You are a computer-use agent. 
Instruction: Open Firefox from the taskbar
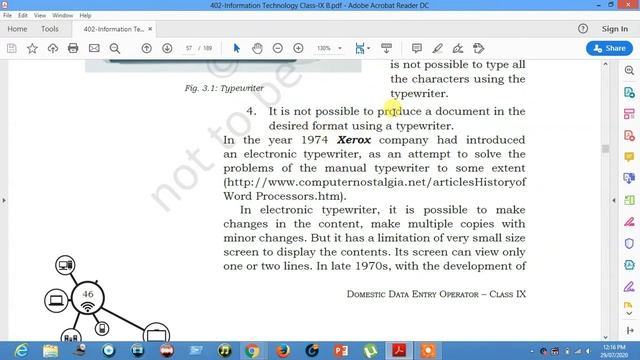tap(283, 351)
